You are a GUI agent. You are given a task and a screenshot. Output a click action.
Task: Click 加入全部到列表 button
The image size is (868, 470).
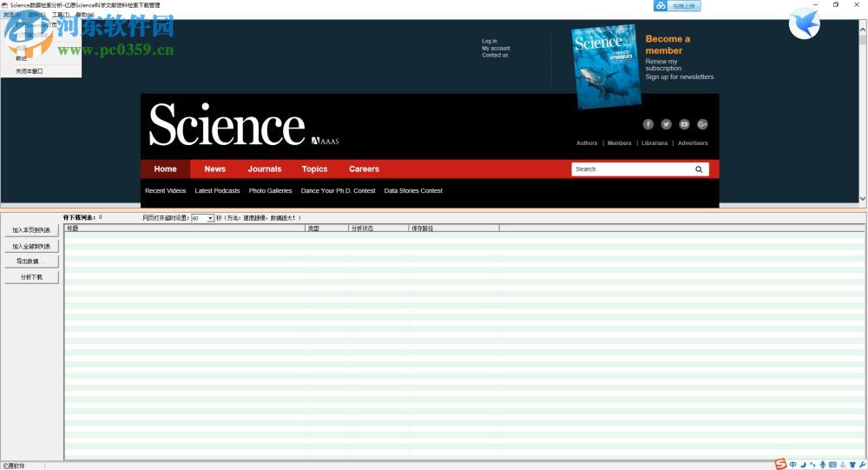pyautogui.click(x=31, y=246)
